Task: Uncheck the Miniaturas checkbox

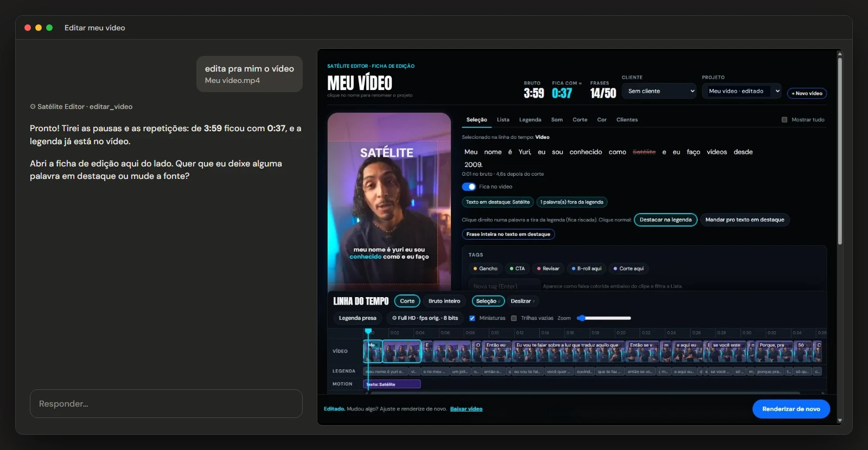Action: (x=472, y=318)
